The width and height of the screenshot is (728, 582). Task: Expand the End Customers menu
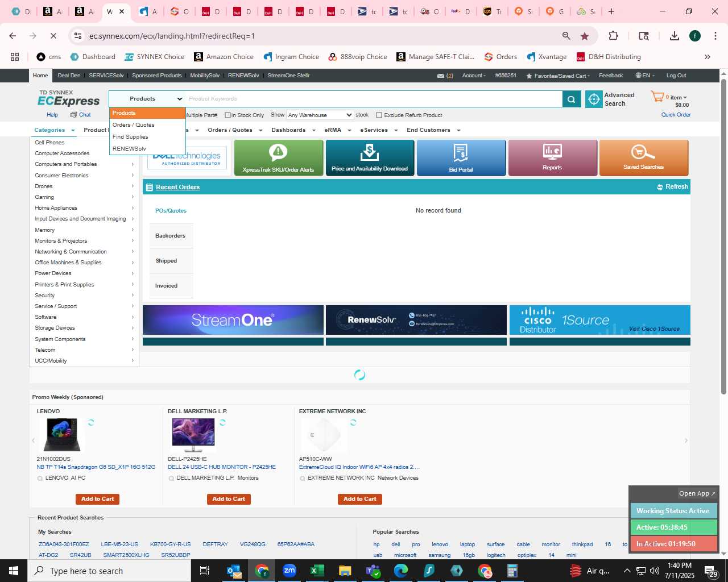pos(433,130)
